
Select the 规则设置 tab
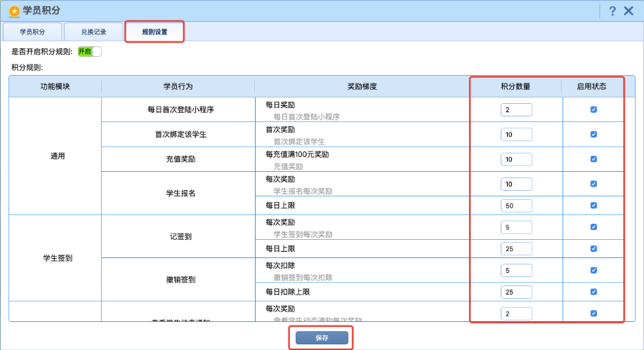click(x=155, y=32)
